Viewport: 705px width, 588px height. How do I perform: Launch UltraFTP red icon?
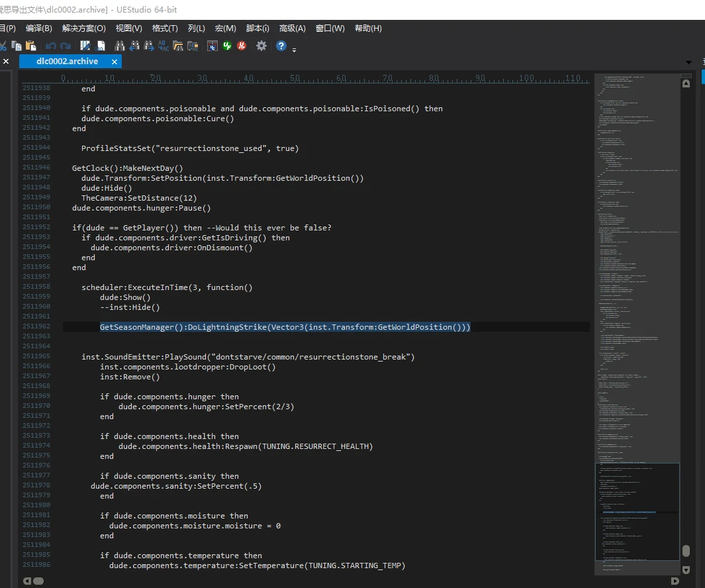point(242,46)
